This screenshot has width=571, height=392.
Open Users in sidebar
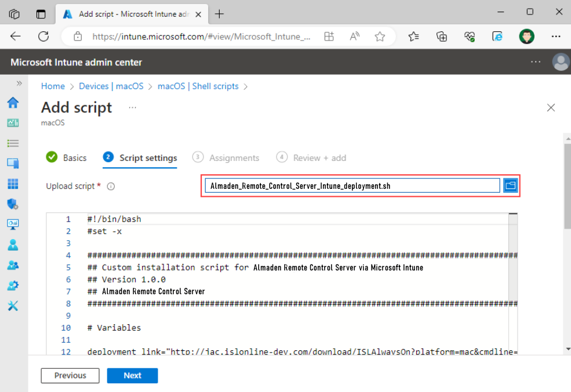13,245
